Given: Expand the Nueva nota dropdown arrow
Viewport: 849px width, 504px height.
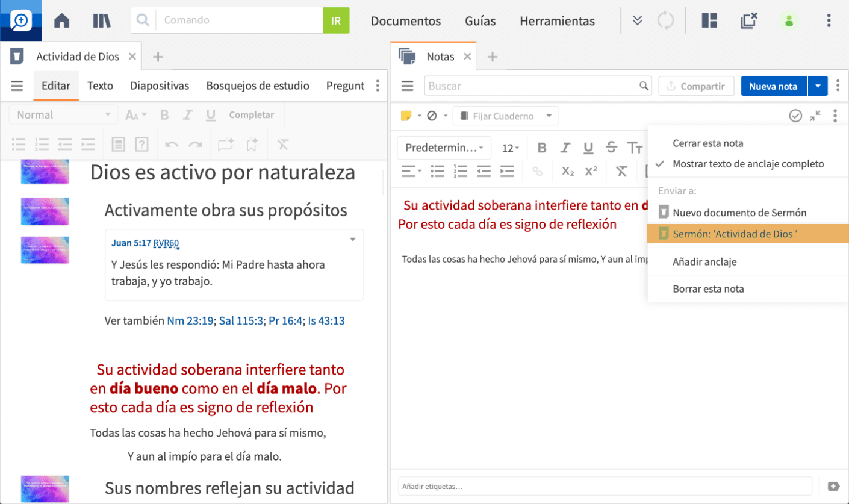Looking at the screenshot, I should tap(817, 86).
